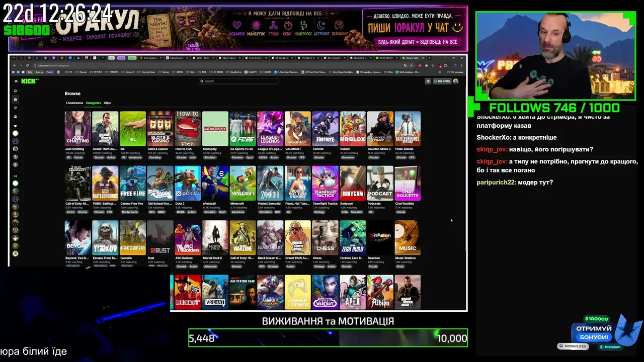Viewport: 644px width, 362px height.
Task: Open the Apex Legends cover in bottom row
Action: pos(353,292)
